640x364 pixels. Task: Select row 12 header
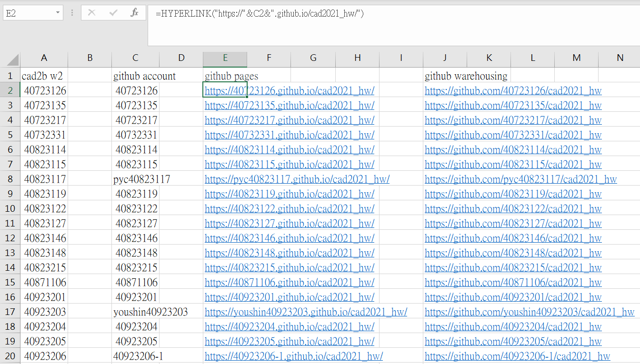10,238
